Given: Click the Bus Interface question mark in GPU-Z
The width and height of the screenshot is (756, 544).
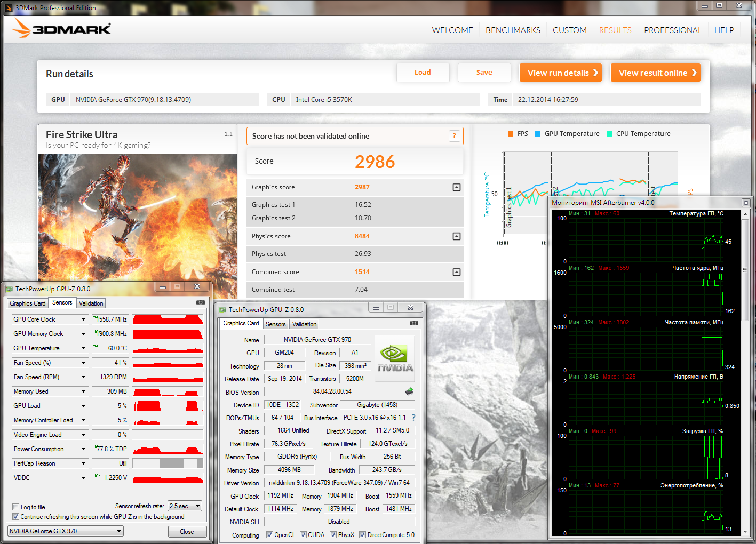Looking at the screenshot, I should pyautogui.click(x=413, y=418).
